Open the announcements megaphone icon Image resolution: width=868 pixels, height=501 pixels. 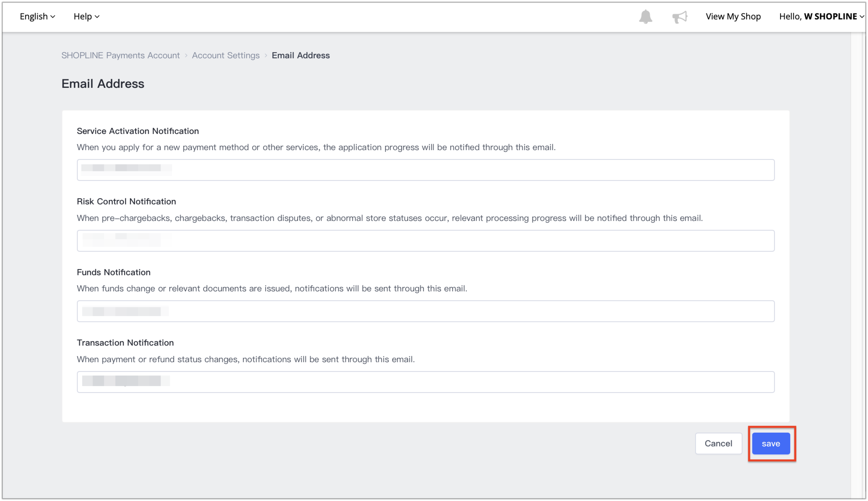(x=680, y=17)
